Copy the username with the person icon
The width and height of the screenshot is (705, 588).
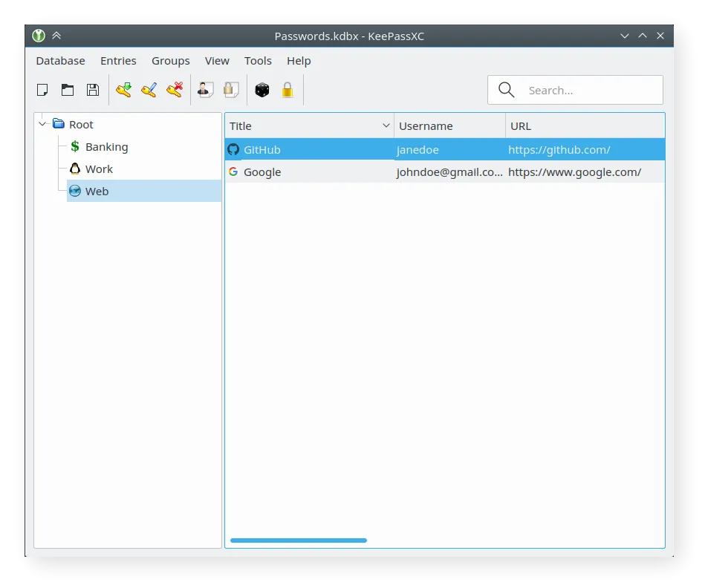(x=206, y=90)
